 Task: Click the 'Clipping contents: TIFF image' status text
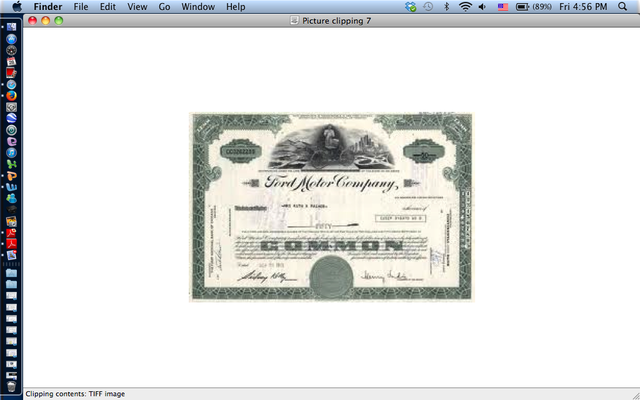(75, 394)
